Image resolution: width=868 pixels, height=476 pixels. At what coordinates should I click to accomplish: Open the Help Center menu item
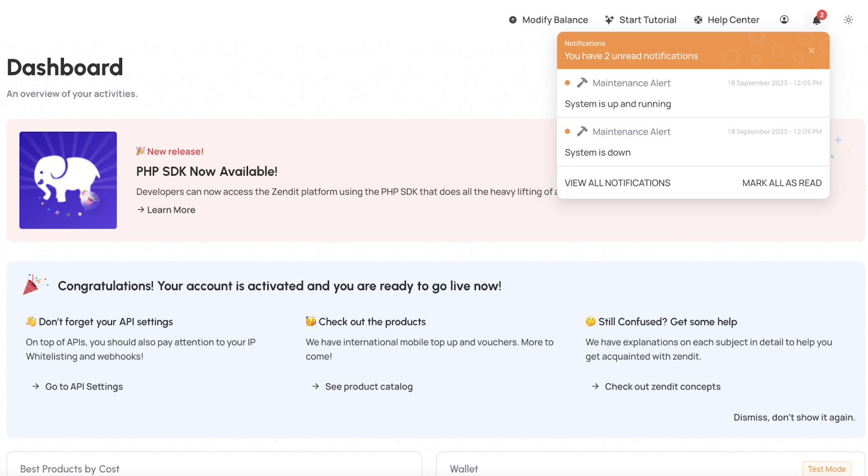point(727,20)
